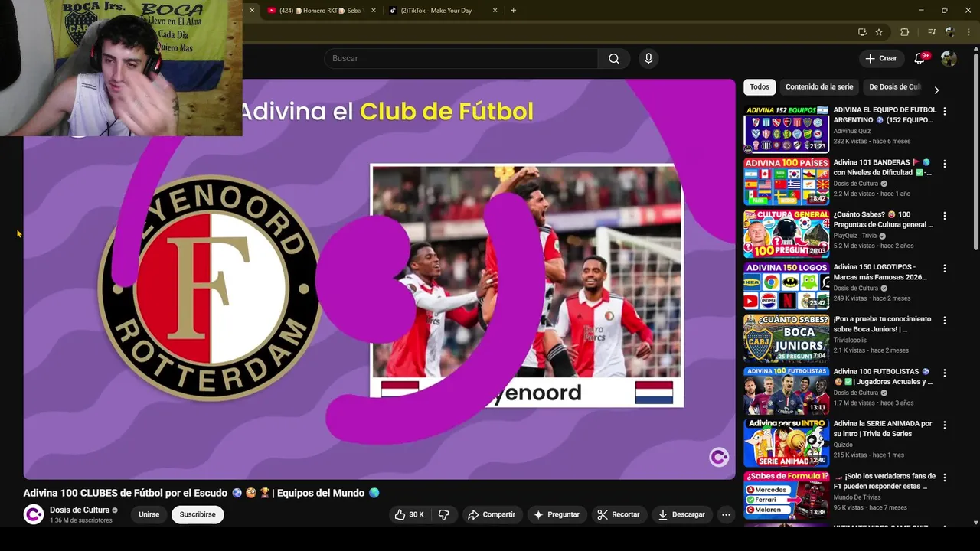980x551 pixels.
Task: Open title ADIVINA EL EQUIPO DE FUTBOL ARGENTINO
Action: point(884,115)
